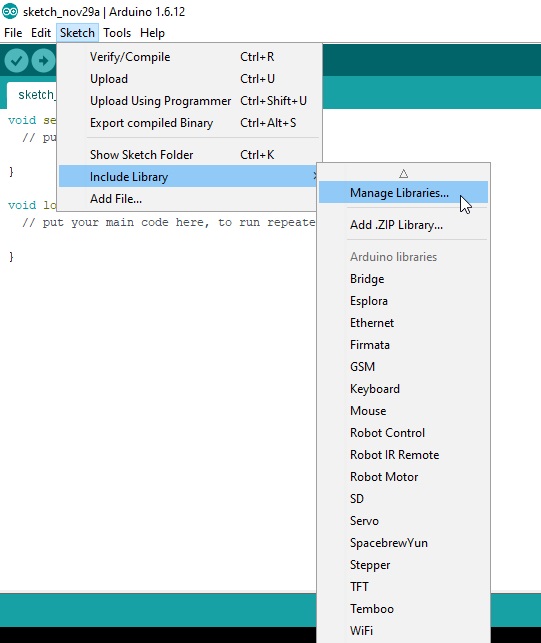Viewport: 541px width, 643px height.
Task: Click the Upload arrow toolbar icon
Action: (x=43, y=61)
